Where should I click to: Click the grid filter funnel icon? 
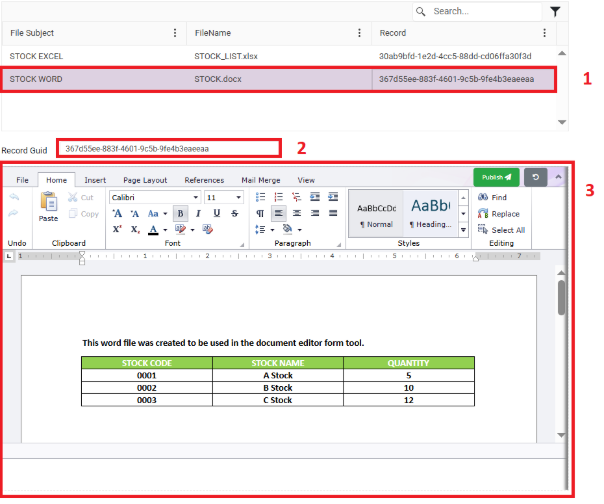click(x=555, y=12)
